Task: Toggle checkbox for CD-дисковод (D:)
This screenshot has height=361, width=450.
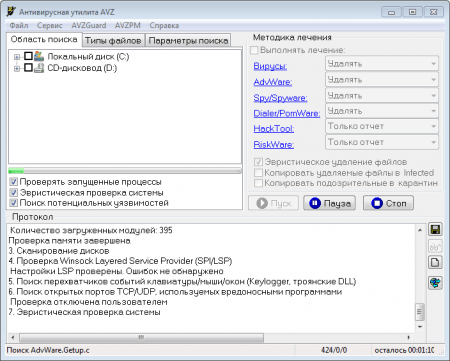Action: click(28, 68)
